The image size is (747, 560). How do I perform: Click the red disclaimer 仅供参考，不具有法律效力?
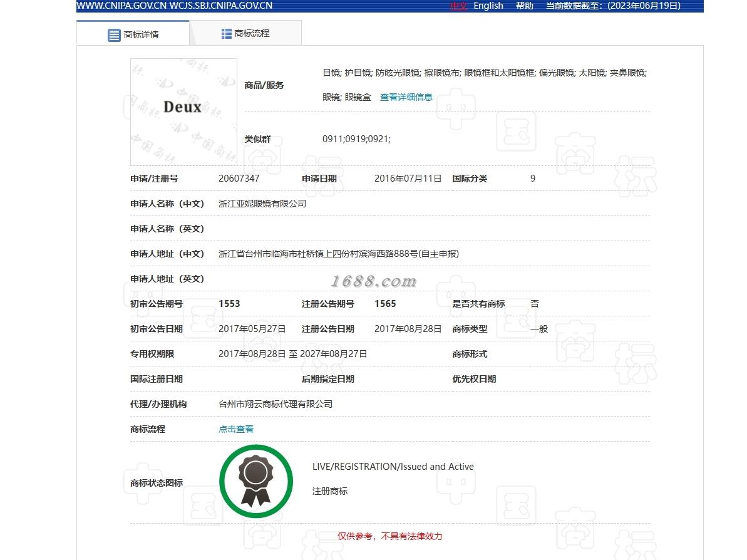[x=389, y=536]
